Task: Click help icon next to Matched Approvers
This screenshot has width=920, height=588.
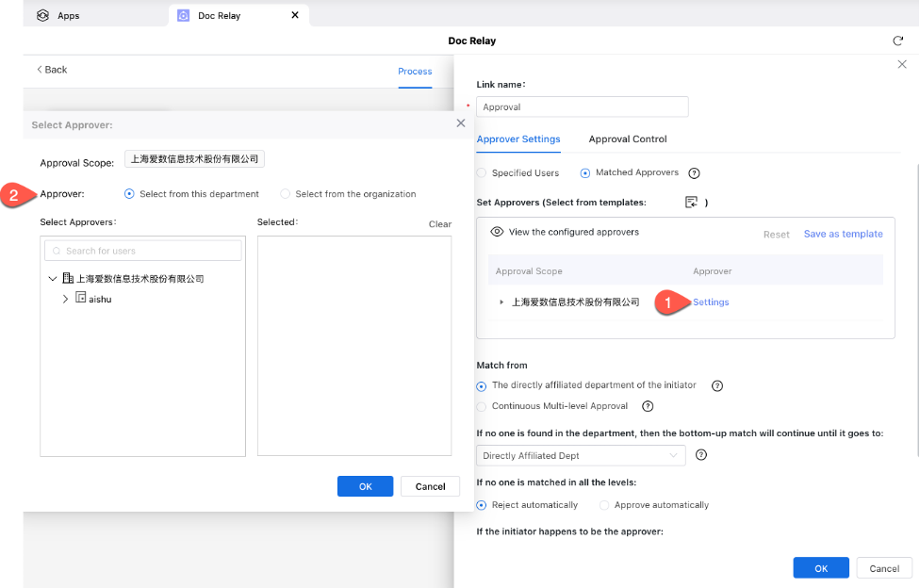Action: tap(695, 173)
